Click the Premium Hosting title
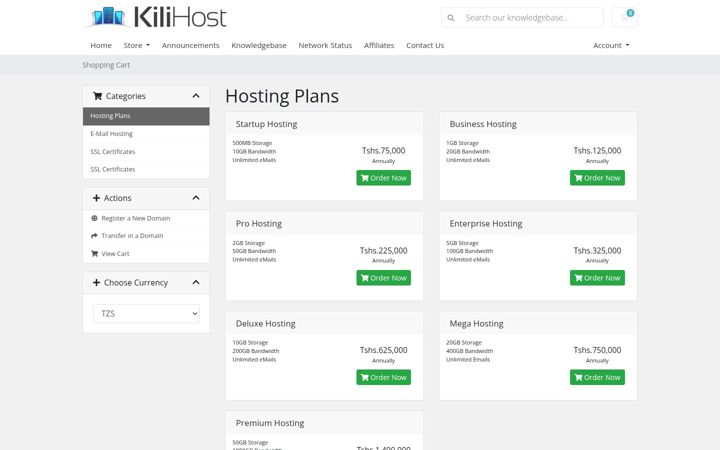Image resolution: width=720 pixels, height=450 pixels. [x=270, y=423]
